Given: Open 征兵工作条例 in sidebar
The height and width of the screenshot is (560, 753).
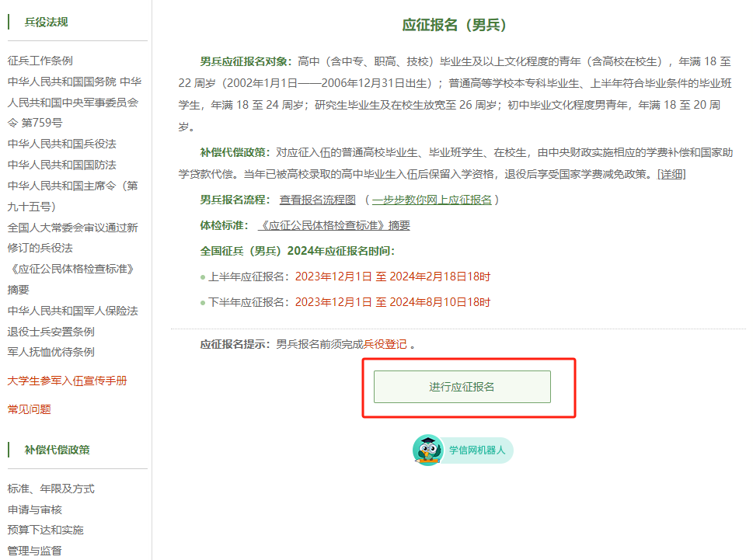Looking at the screenshot, I should tap(40, 61).
